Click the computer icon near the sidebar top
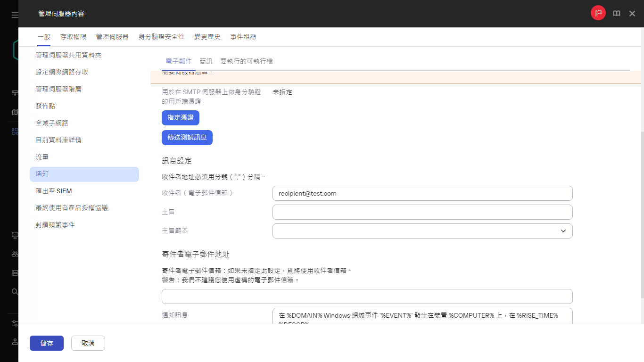 pos(15,93)
